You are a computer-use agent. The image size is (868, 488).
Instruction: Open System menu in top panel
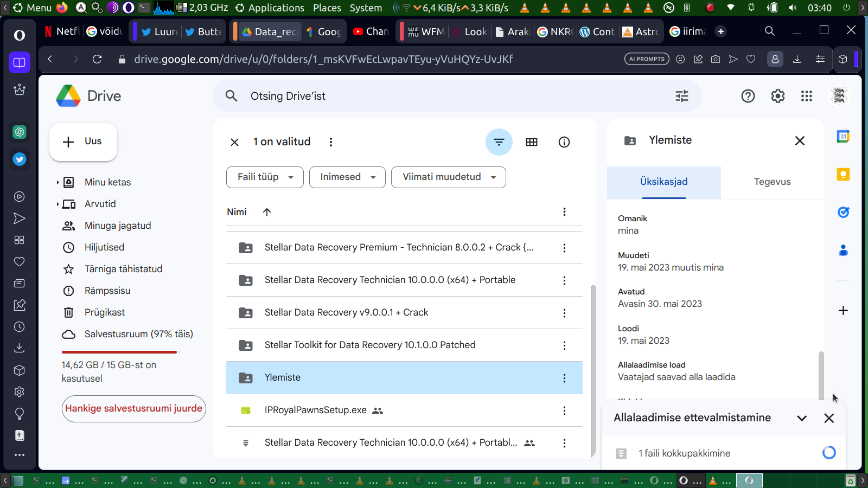pyautogui.click(x=366, y=8)
